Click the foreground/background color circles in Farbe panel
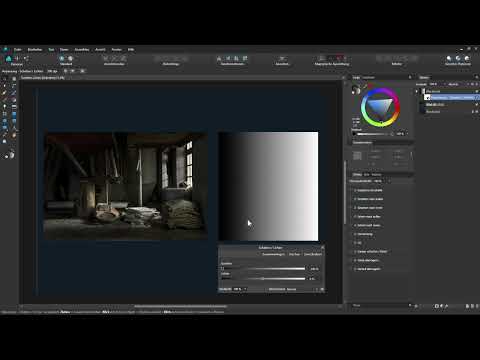The height and width of the screenshot is (360, 480). click(x=356, y=89)
